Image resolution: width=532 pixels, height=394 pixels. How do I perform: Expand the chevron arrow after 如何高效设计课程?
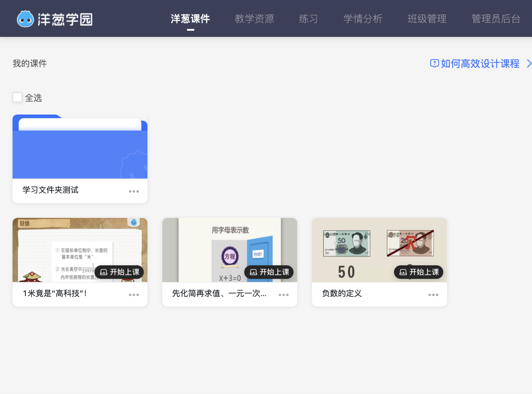[528, 63]
